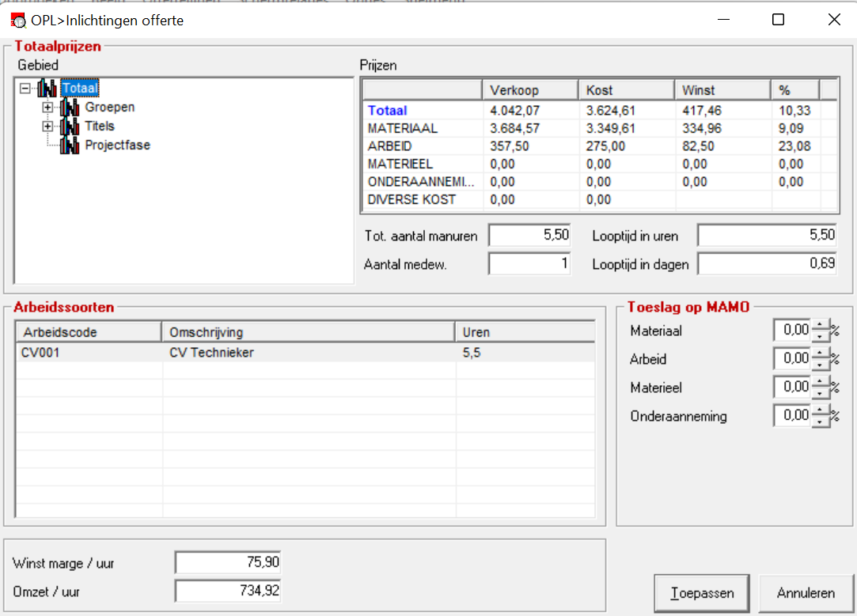This screenshot has width=857, height=616.
Task: Click the Totaal verkoop value 4.042,07
Action: [515, 111]
